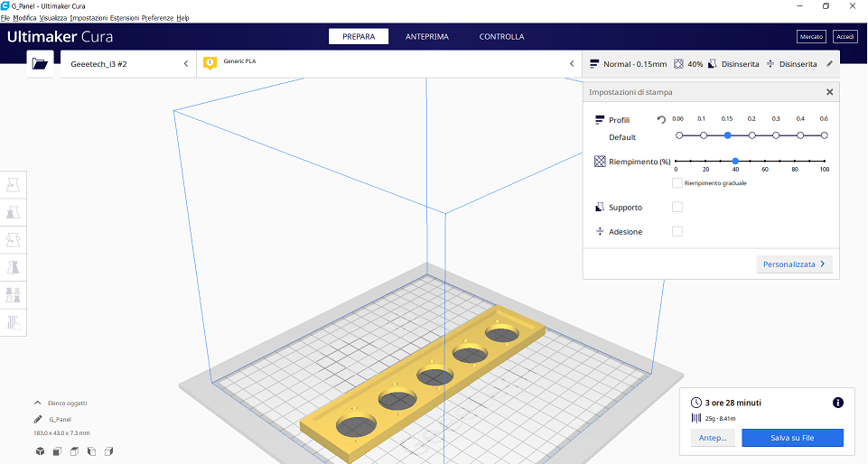
Task: Select the 0.6 layer height profile
Action: coord(825,135)
